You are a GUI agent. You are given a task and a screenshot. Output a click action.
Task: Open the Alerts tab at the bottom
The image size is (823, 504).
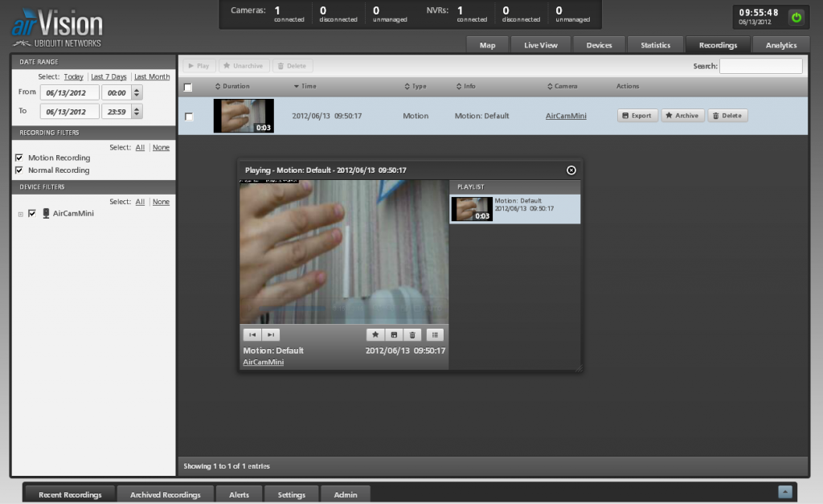239,494
